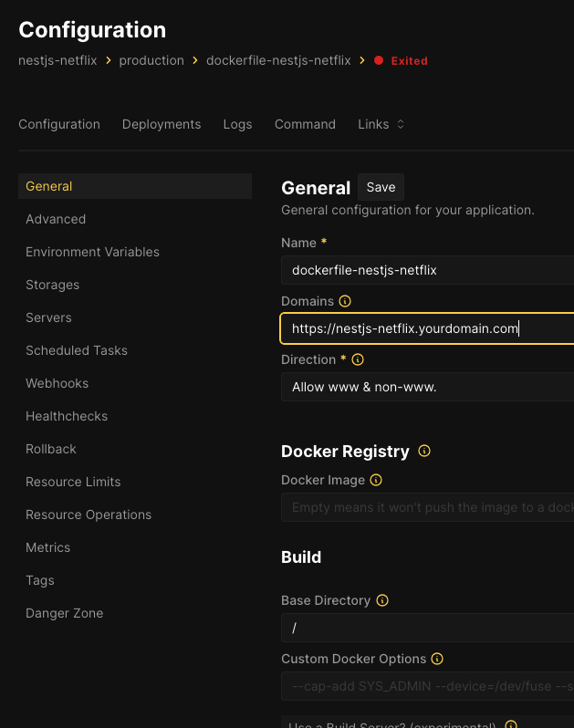
Task: Click the info icon beside Domains
Action: click(x=345, y=301)
